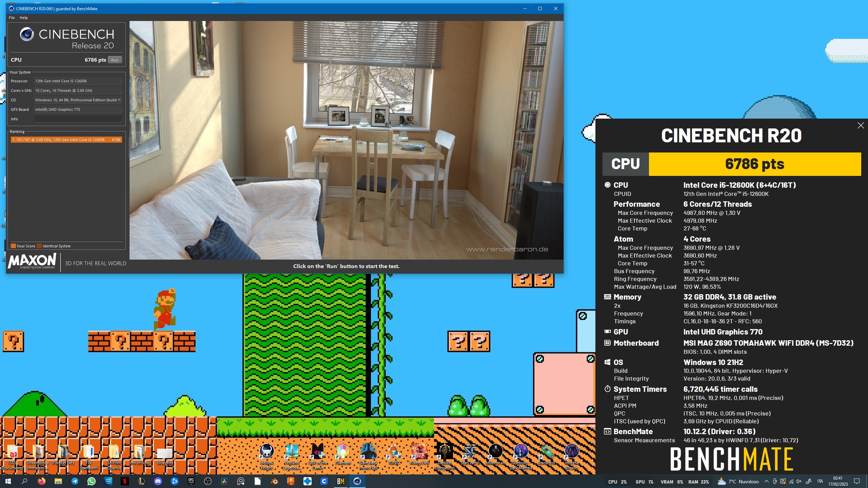Click the rendered room image in Cinebench
This screenshot has width=868, height=488.
point(346,140)
